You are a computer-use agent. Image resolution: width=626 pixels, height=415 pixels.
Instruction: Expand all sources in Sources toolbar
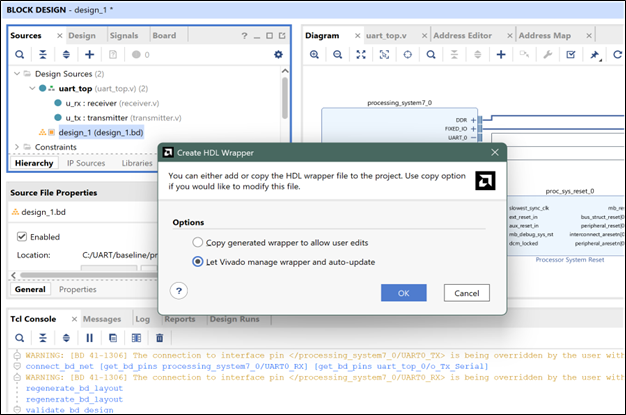coord(66,55)
